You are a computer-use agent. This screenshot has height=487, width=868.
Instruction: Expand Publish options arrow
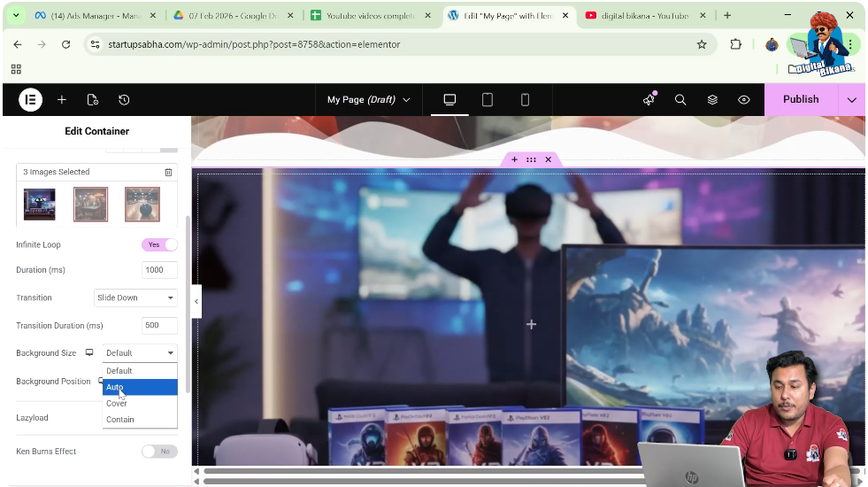(851, 100)
